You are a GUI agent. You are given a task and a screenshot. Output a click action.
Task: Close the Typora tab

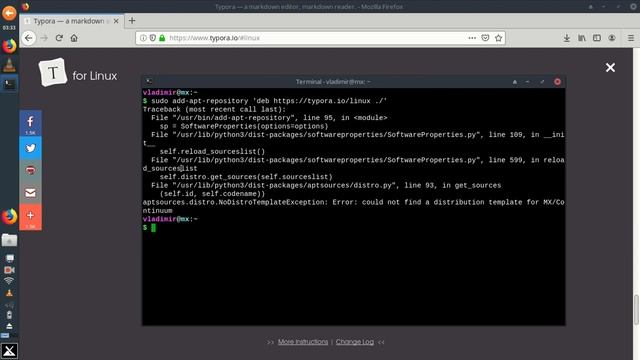116,21
